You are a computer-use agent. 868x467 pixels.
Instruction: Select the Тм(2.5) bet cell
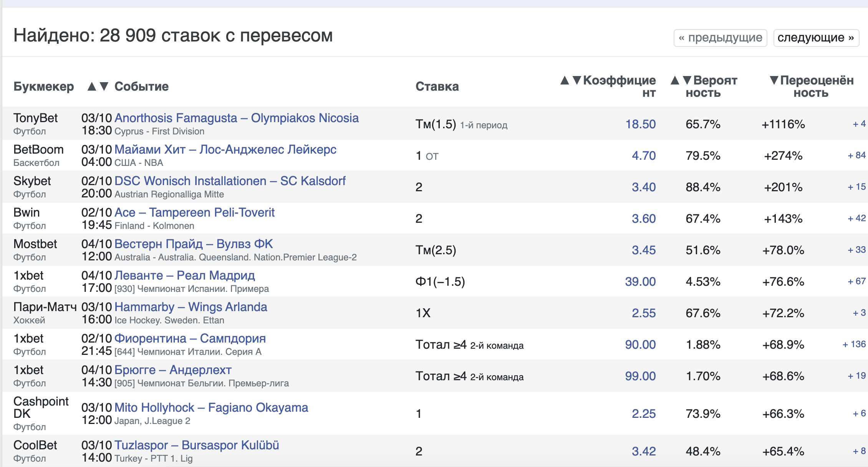point(436,250)
